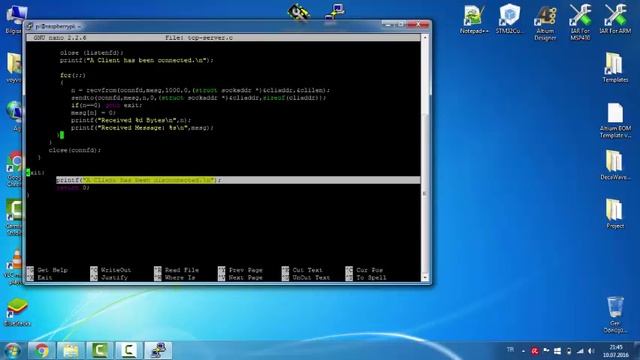Click 'Cut Text' in nano shortcut bar
The image size is (640, 360).
pos(307,270)
